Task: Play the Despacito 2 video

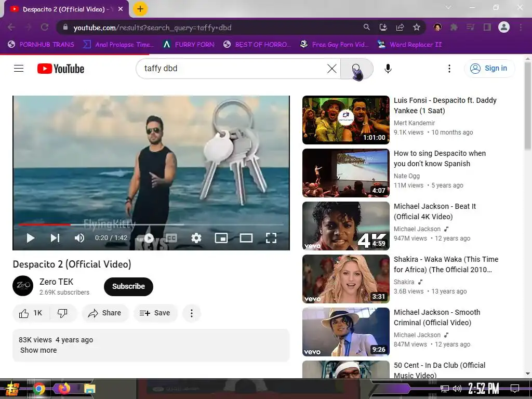Action: [31, 238]
